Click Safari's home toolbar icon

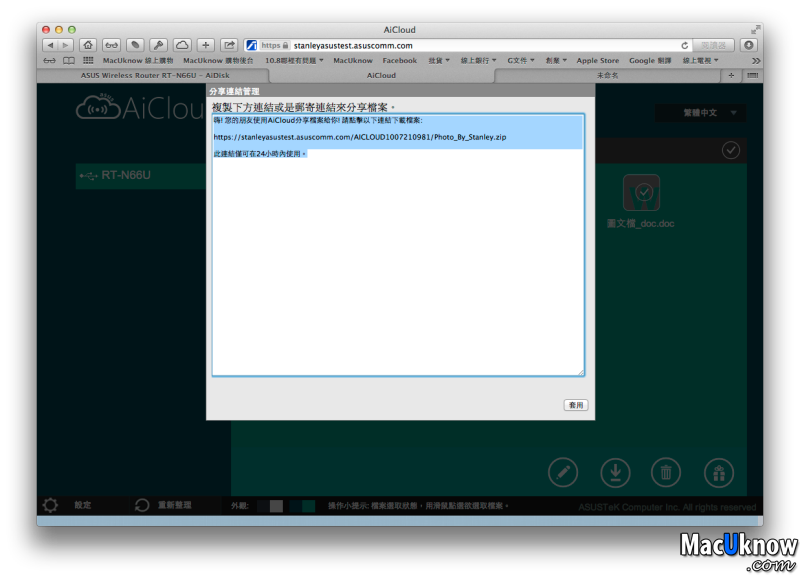point(88,45)
